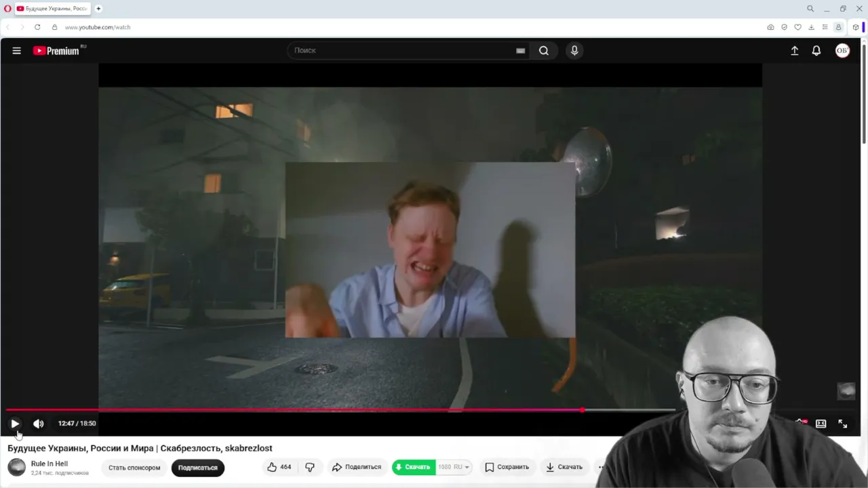Open the Opera browser main menu

point(7,9)
